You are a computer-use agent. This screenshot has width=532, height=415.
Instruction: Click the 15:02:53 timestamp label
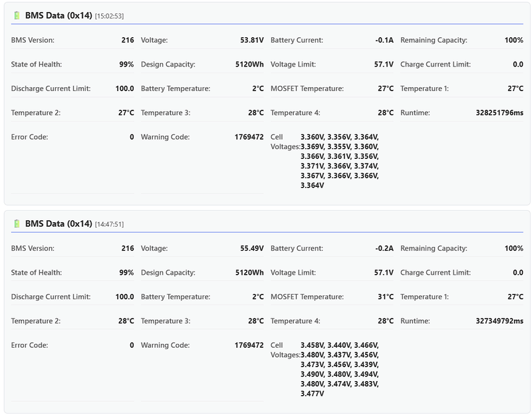(109, 16)
